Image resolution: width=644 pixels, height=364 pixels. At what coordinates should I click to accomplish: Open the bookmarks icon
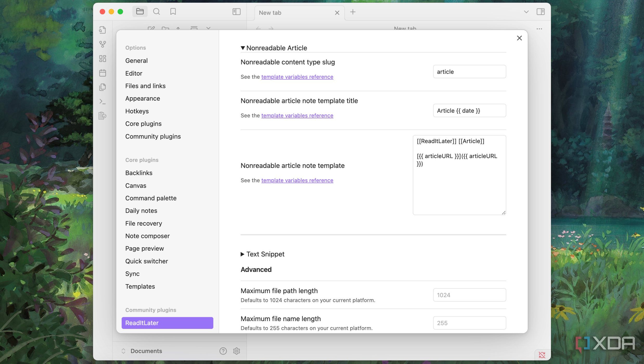[x=173, y=11]
